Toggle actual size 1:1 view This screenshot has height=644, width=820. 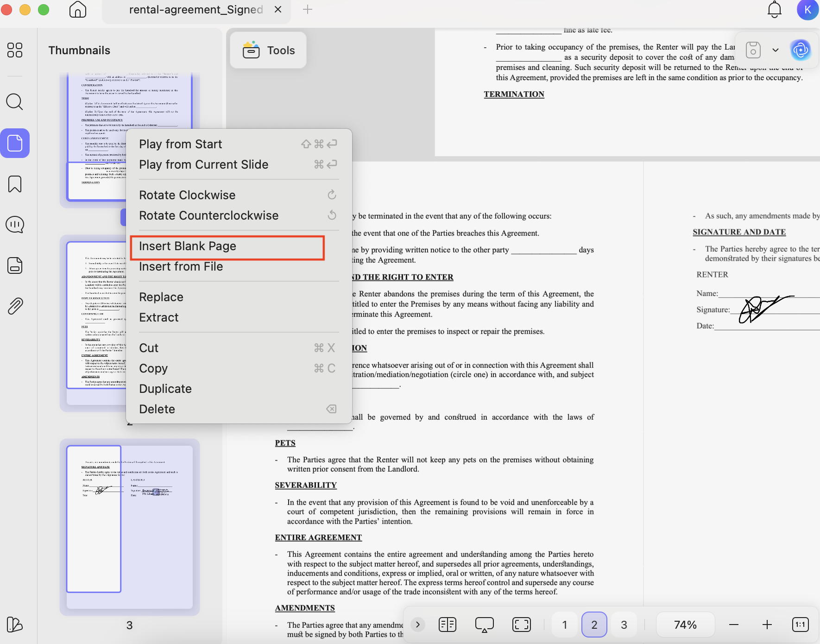pos(801,625)
